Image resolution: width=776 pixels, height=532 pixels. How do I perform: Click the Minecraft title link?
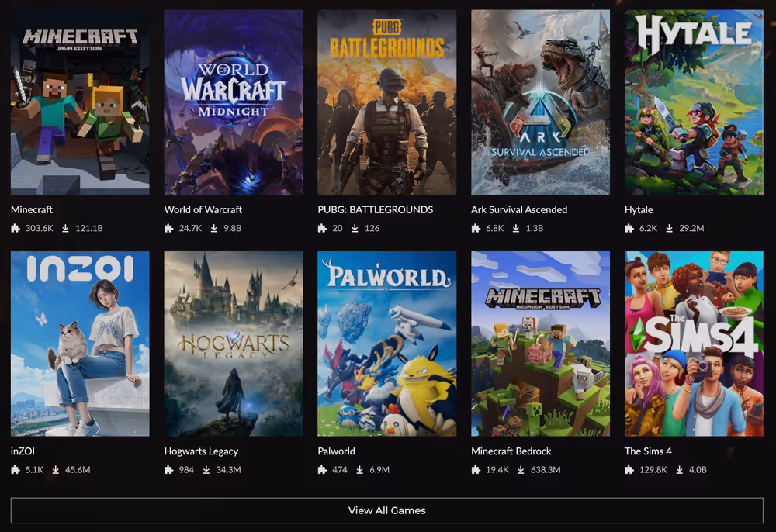[32, 209]
